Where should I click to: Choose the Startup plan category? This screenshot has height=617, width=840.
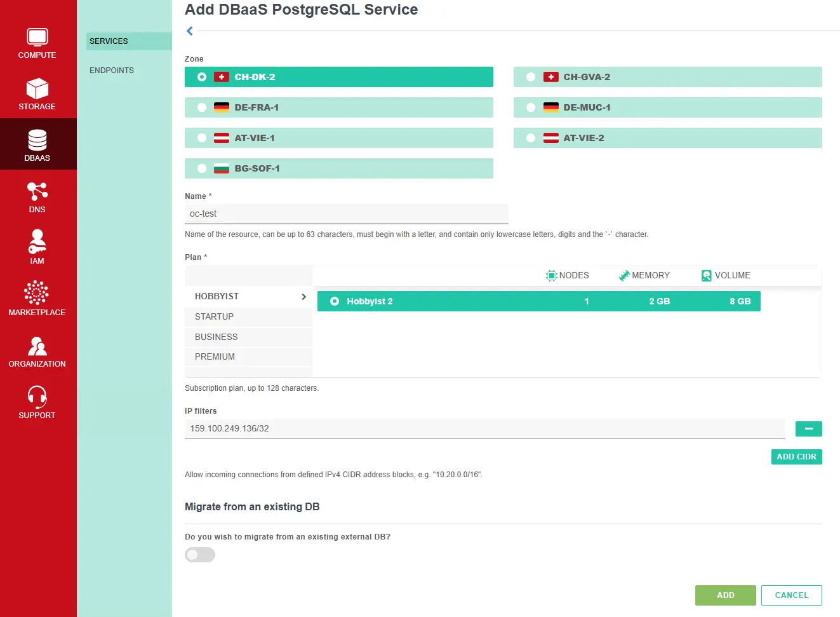click(x=248, y=316)
